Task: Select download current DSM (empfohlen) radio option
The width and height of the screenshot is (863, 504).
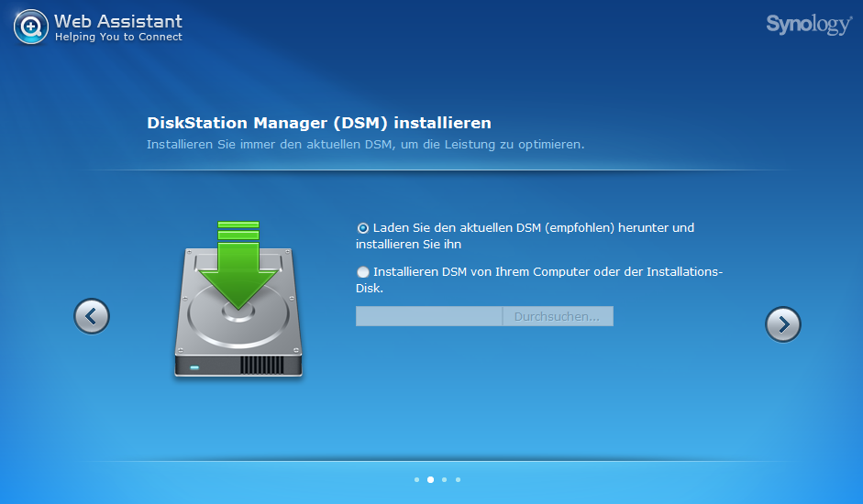Action: tap(363, 228)
